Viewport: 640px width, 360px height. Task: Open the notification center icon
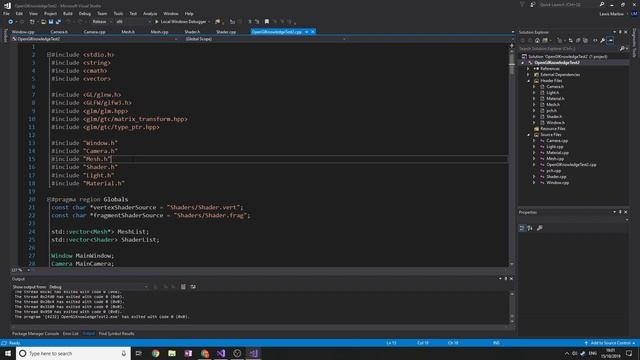click(x=629, y=353)
